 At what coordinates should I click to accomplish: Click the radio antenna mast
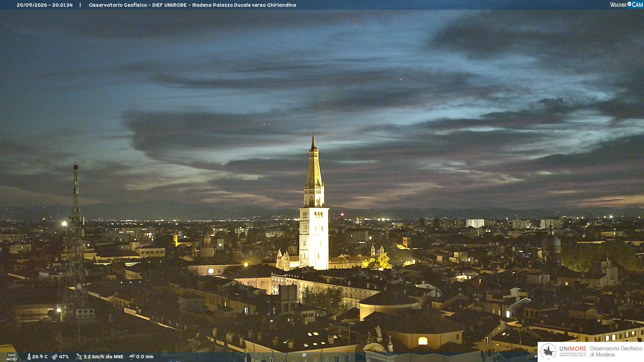click(76, 241)
